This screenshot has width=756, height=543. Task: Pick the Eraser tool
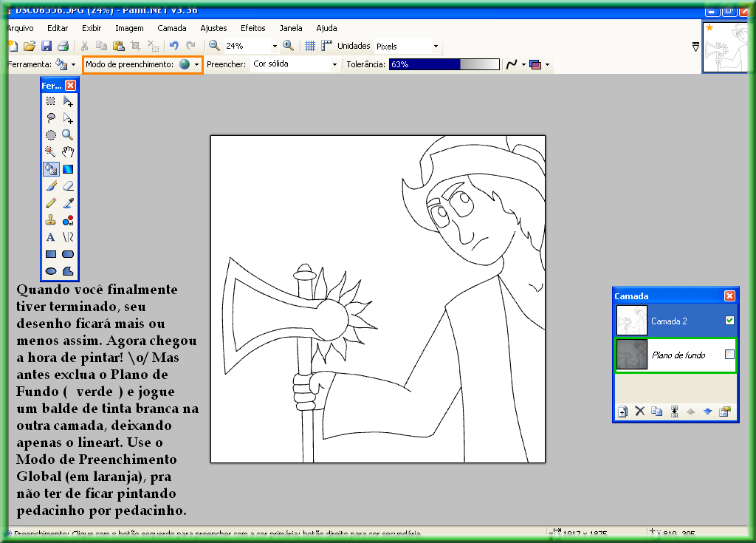[68, 185]
